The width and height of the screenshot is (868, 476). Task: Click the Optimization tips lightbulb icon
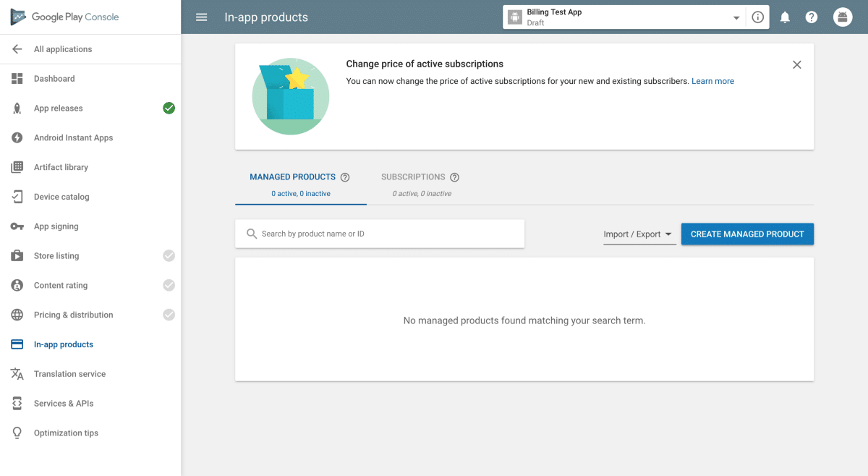(x=17, y=433)
